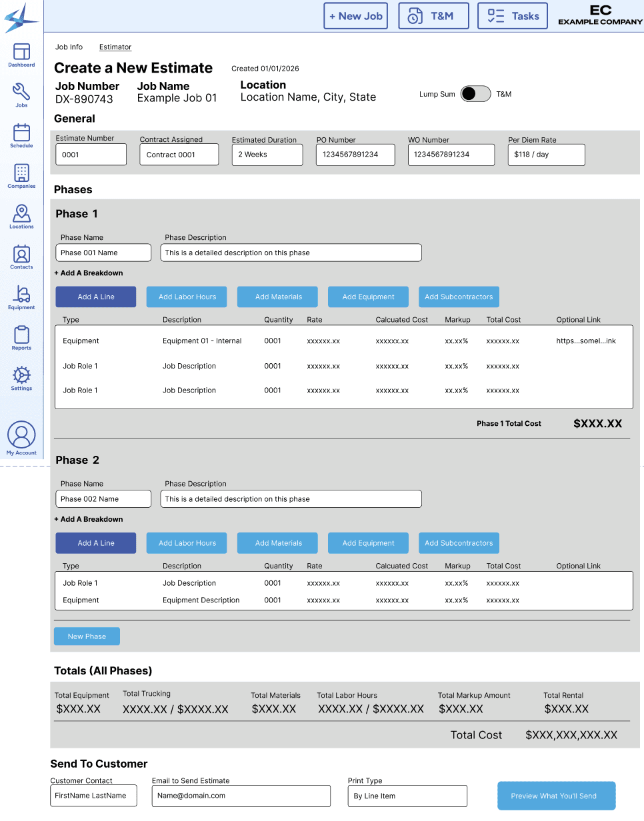Open the Contract Assigned dropdown field
644x821 pixels.
coord(179,155)
